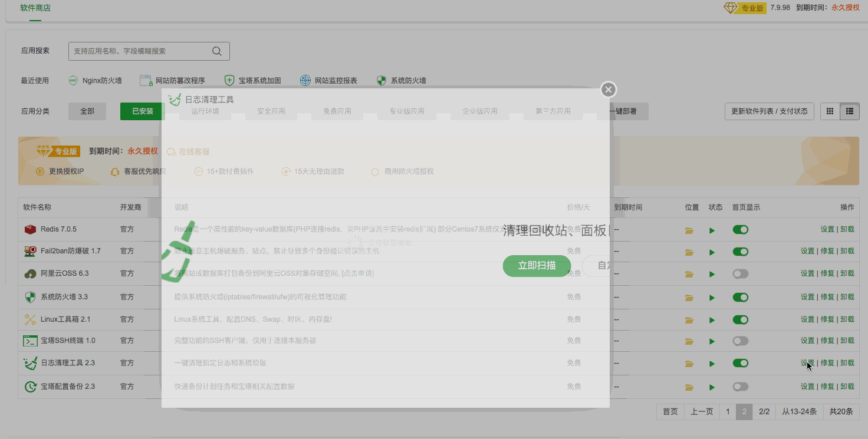Open Nginx防火墙 from recently used
Viewport: 868px width, 439px height.
coord(96,81)
